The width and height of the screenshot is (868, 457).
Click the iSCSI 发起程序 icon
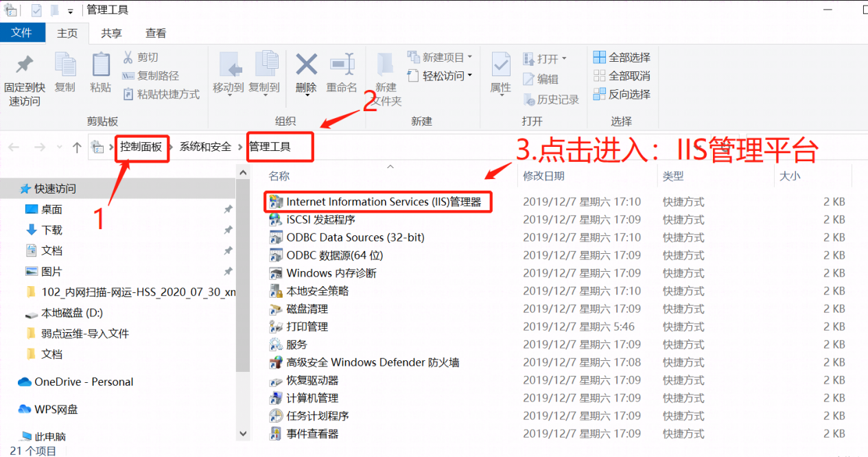pos(276,220)
